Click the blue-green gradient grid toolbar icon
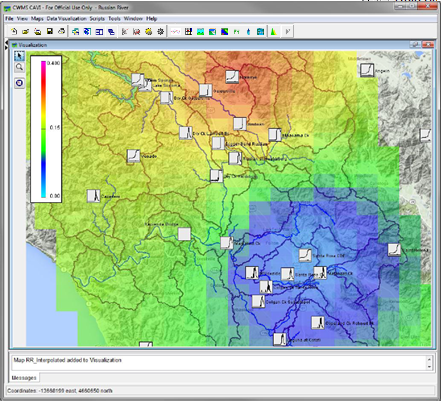This screenshot has width=441, height=401. pyautogui.click(x=225, y=32)
